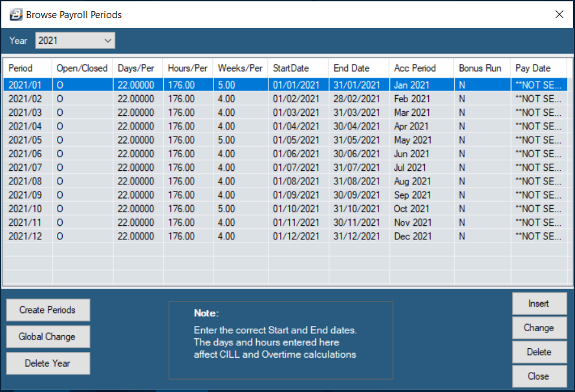The height and width of the screenshot is (392, 575).
Task: Click start date 01/02/2021
Action: pos(296,98)
